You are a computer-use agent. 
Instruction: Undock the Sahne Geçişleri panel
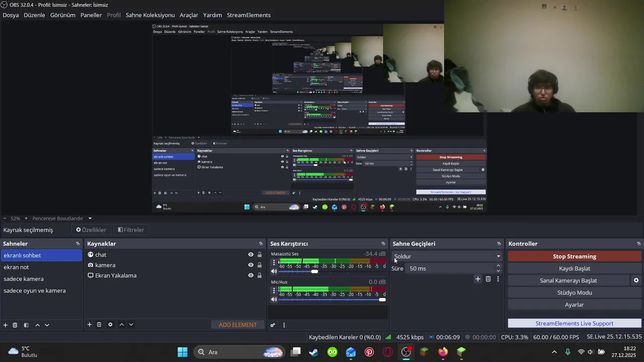coord(499,244)
